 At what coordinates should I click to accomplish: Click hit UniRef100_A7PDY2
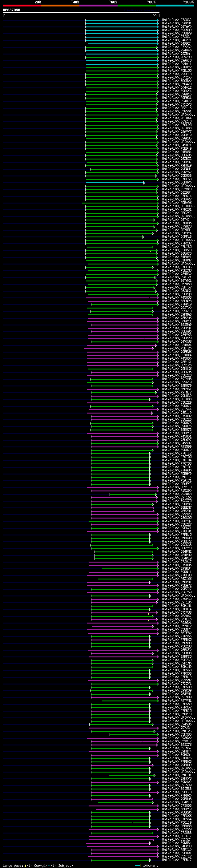[x=177, y=67]
